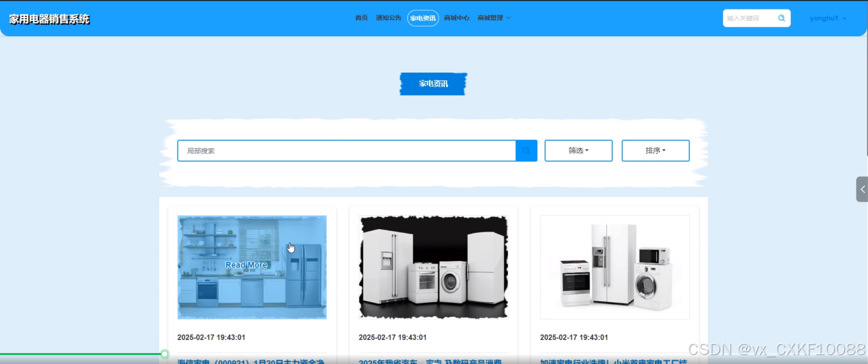868x364 pixels.
Task: Select the 家电资讯 nav tab
Action: 423,18
